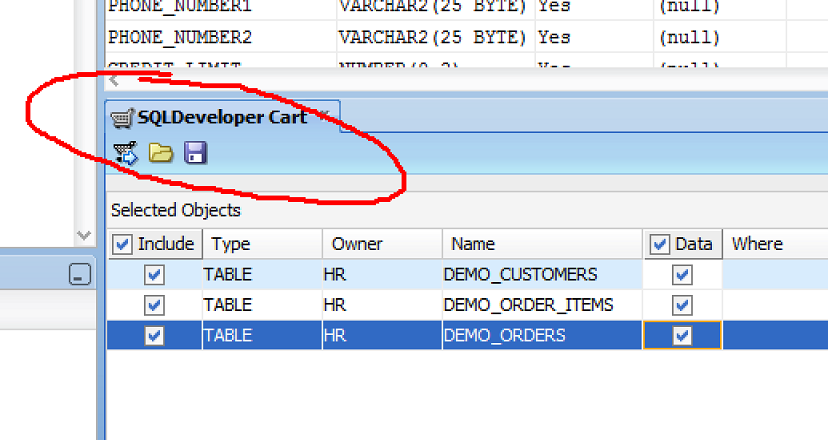The width and height of the screenshot is (828, 440).
Task: Open a saved cart with folder icon
Action: point(161,153)
